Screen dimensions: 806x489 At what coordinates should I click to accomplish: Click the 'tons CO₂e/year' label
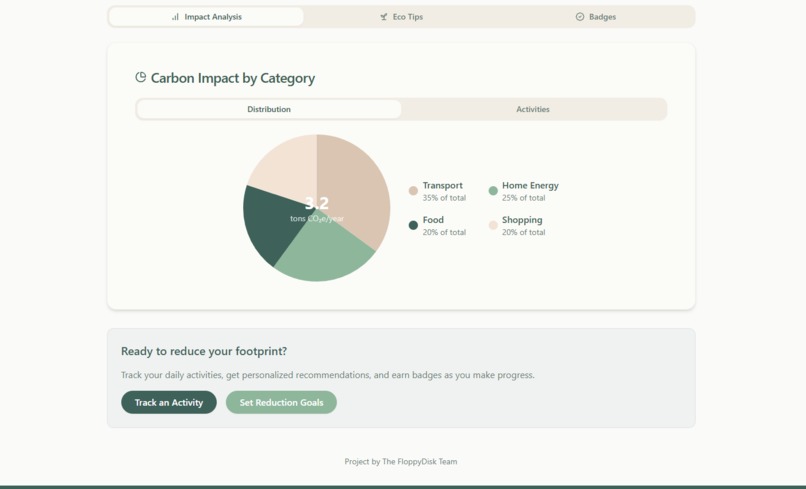pos(317,219)
